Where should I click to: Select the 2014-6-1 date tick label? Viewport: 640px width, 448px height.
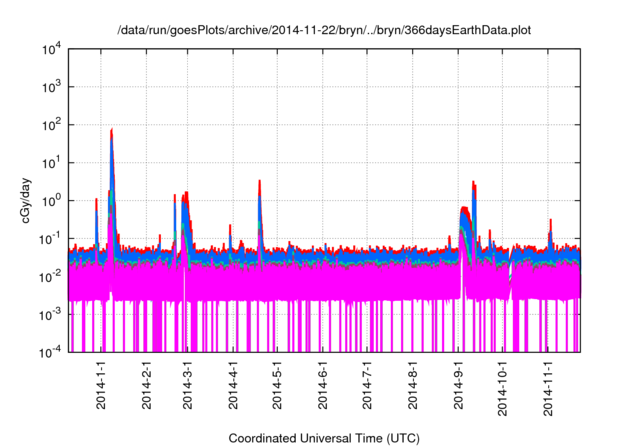pos(323,388)
